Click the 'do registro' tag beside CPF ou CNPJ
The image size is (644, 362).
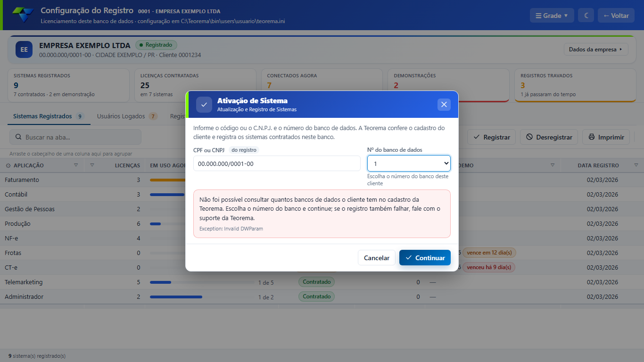[244, 150]
